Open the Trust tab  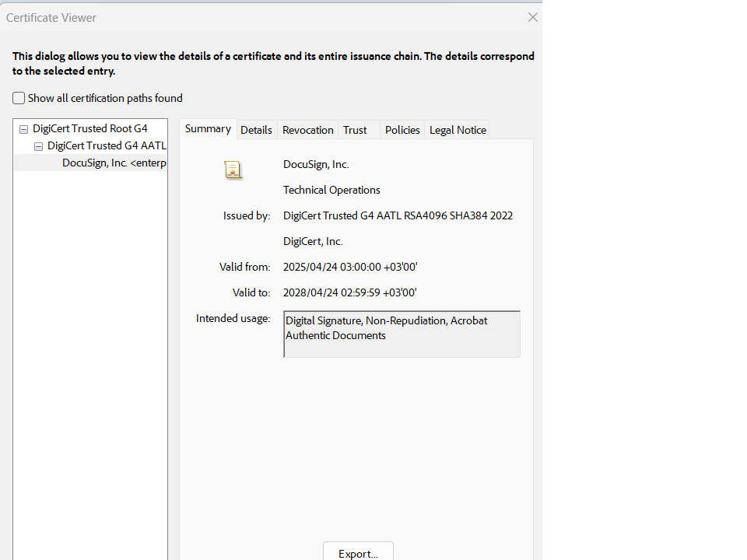355,130
